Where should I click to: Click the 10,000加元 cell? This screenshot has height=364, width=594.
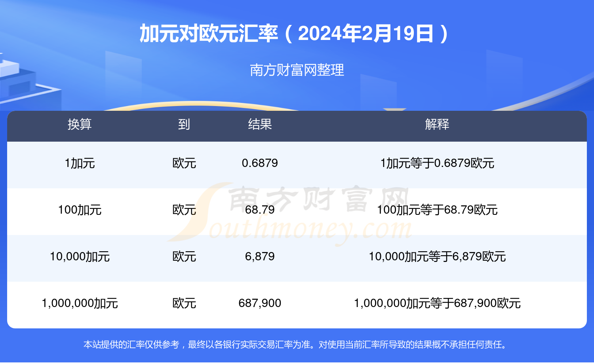click(x=80, y=256)
